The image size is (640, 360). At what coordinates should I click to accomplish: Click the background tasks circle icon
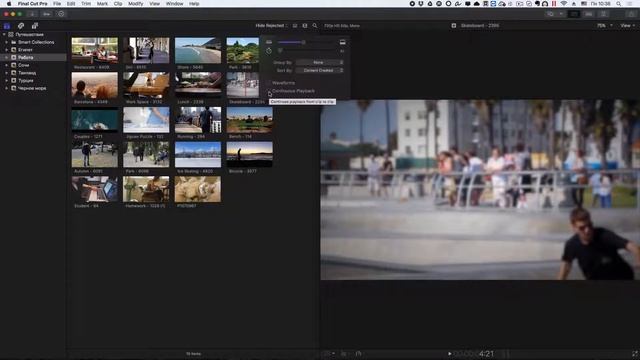tap(61, 14)
